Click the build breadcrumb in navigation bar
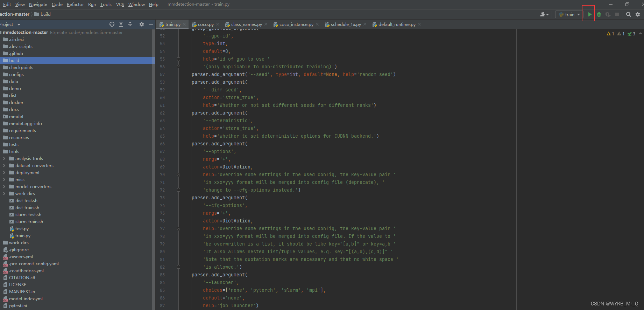The image size is (644, 310). (x=42, y=14)
